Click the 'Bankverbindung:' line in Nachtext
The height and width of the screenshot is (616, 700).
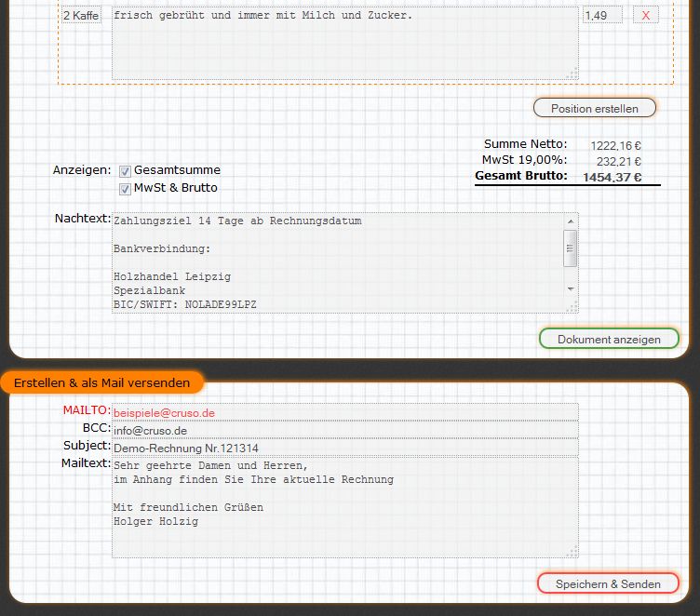[162, 248]
